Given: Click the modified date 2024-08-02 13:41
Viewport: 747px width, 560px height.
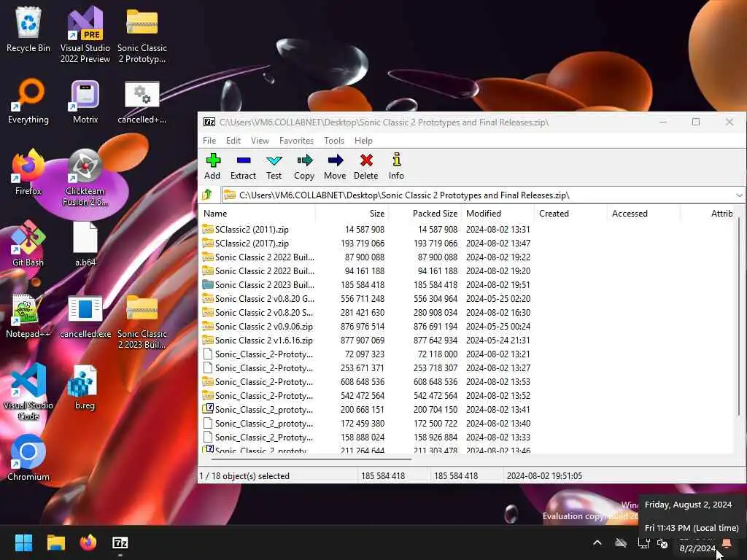Looking at the screenshot, I should click(x=498, y=410).
